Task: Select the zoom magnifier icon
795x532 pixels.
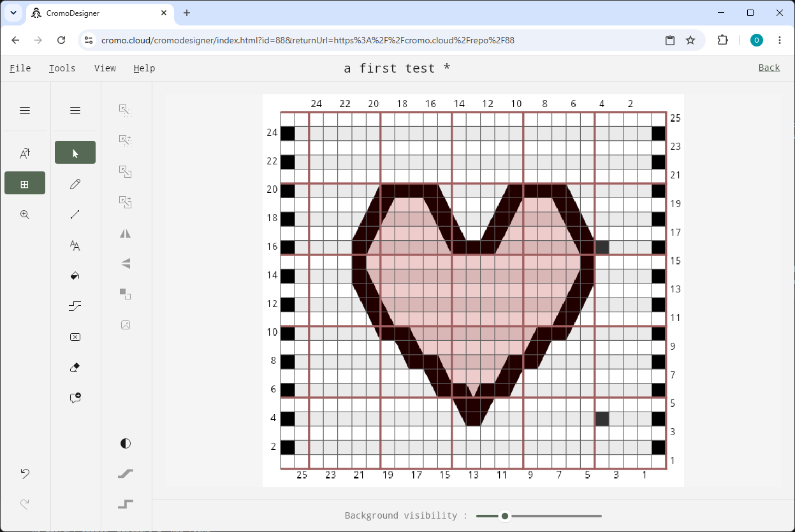Action: coord(25,214)
